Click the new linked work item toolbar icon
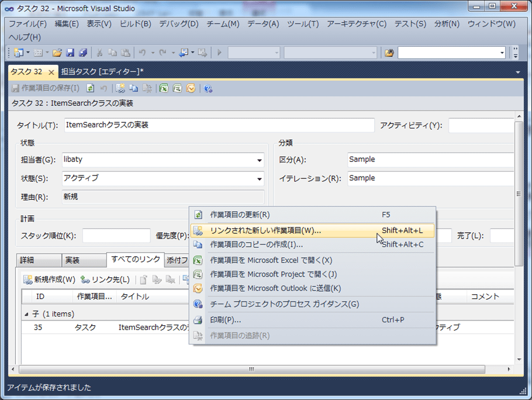The width and height of the screenshot is (532, 400). 120,88
